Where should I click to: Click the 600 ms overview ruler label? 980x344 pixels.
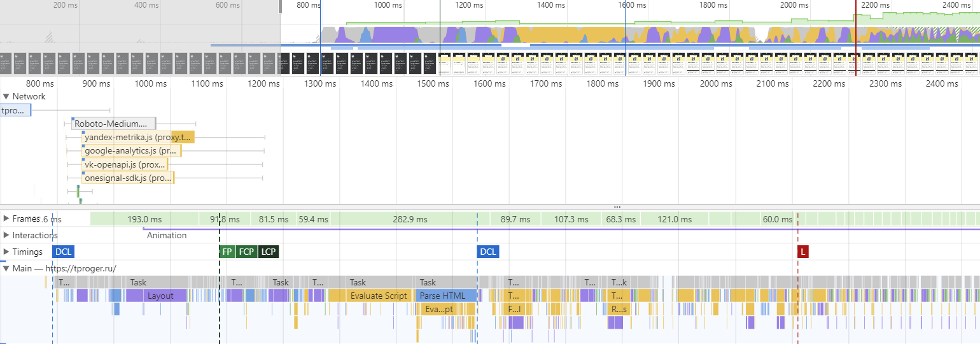pyautogui.click(x=229, y=5)
